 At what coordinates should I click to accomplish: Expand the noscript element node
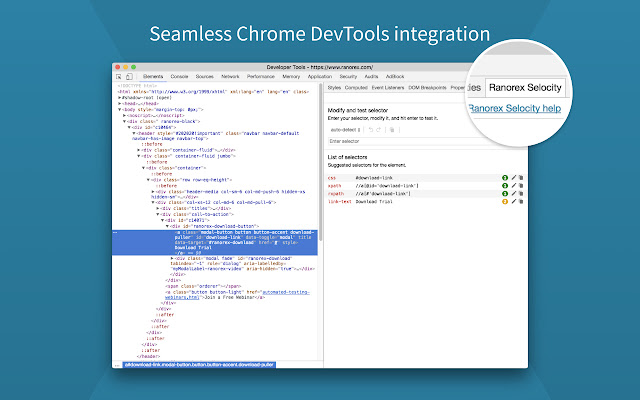pyautogui.click(x=126, y=115)
